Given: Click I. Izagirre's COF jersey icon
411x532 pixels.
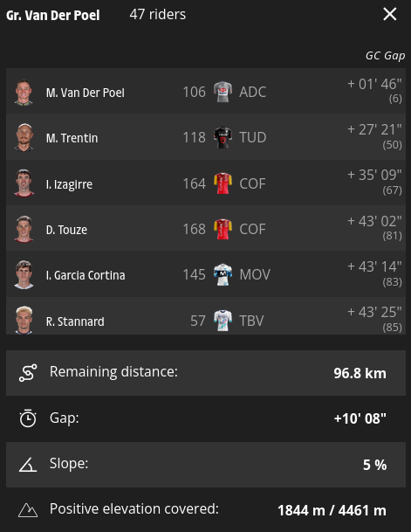Looking at the screenshot, I should 223,183.
